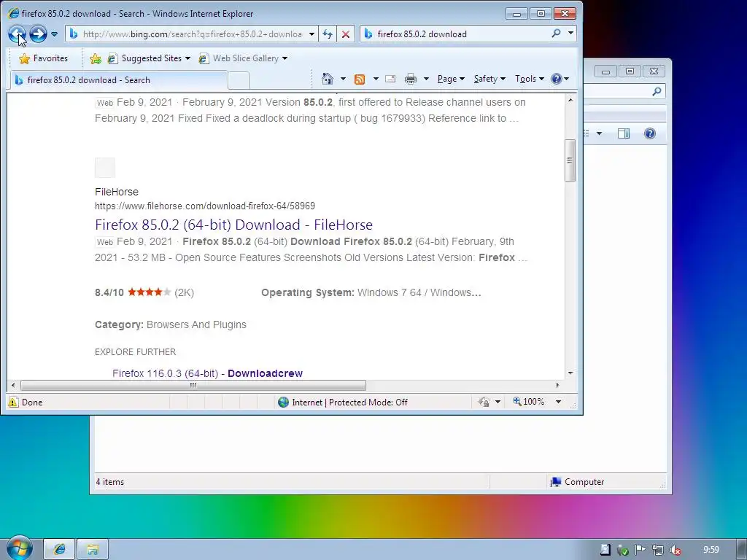Click the 8.4/10 star rating
747x560 pixels.
coord(144,292)
